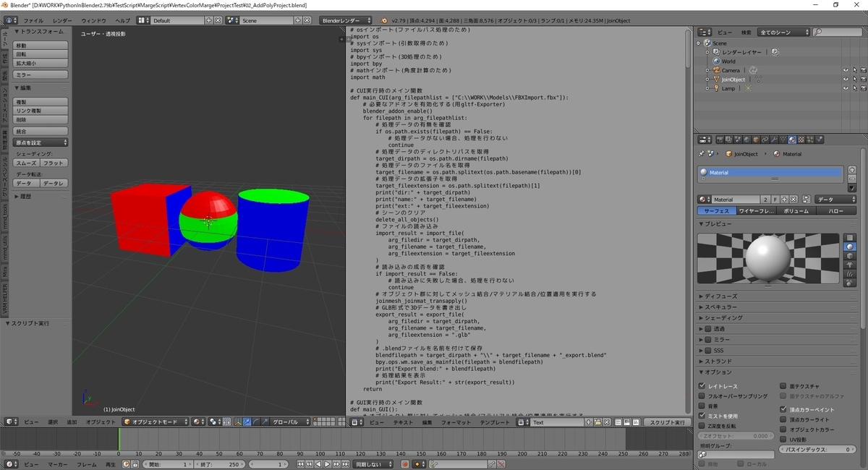Play the animation forward
The height and width of the screenshot is (470, 868).
(x=327, y=464)
